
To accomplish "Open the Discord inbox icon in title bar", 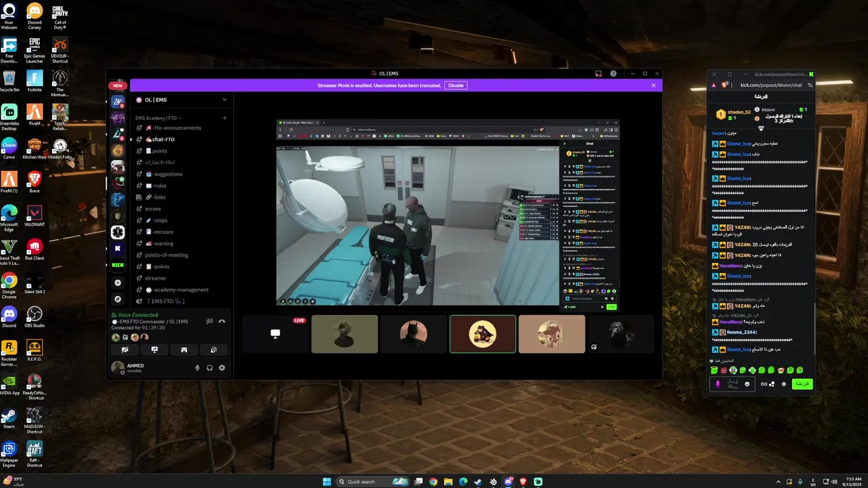I will (599, 73).
